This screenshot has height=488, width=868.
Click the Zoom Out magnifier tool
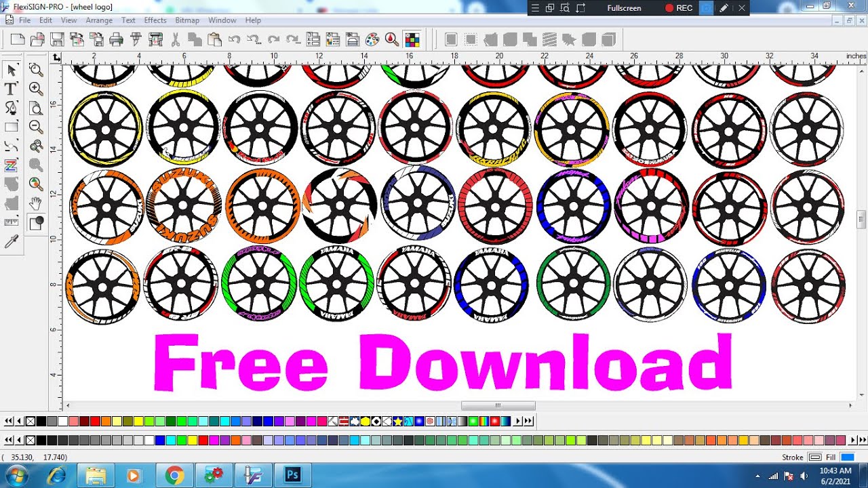[x=36, y=127]
